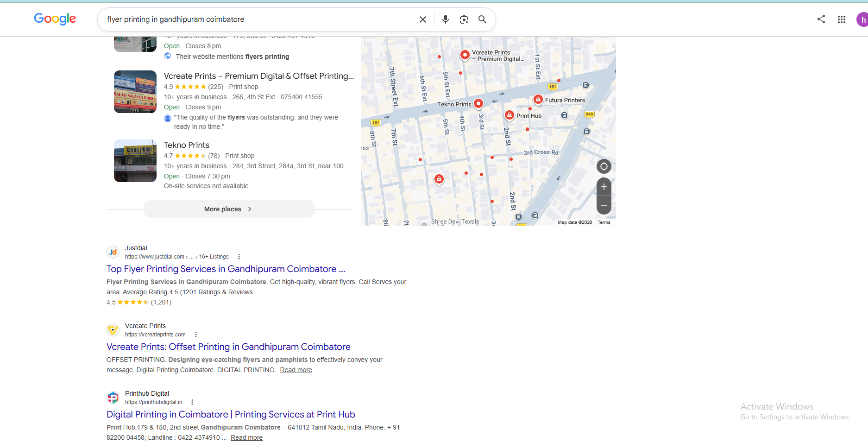The width and height of the screenshot is (868, 443).
Task: Read more on Vcreate Prints snippet
Action: click(296, 370)
